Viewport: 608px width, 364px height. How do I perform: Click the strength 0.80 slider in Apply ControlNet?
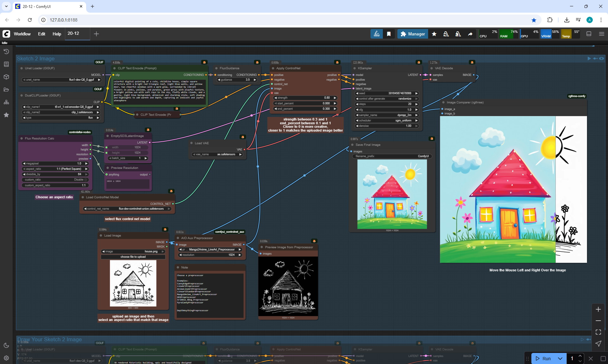point(305,98)
